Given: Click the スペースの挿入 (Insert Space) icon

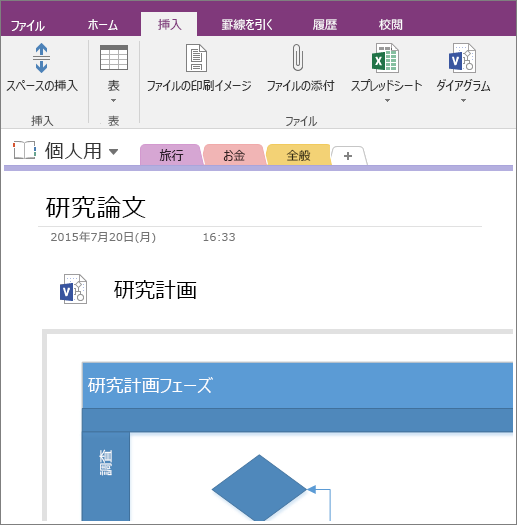Looking at the screenshot, I should [42, 58].
